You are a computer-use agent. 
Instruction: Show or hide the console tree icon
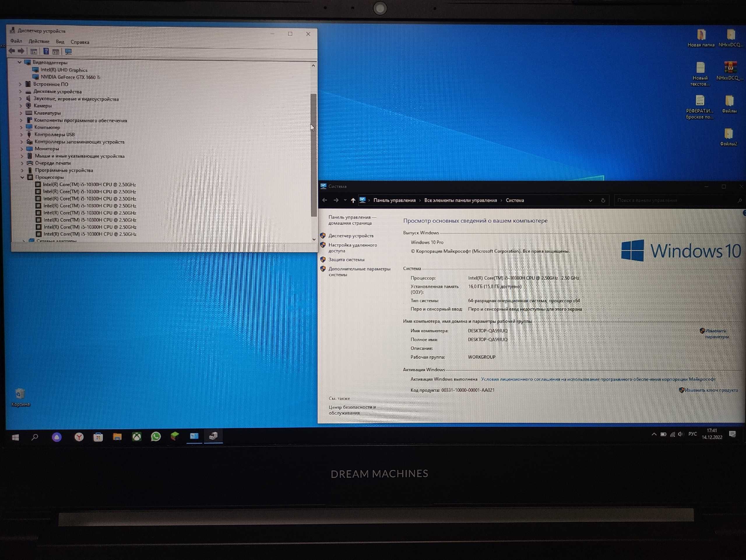coord(34,52)
